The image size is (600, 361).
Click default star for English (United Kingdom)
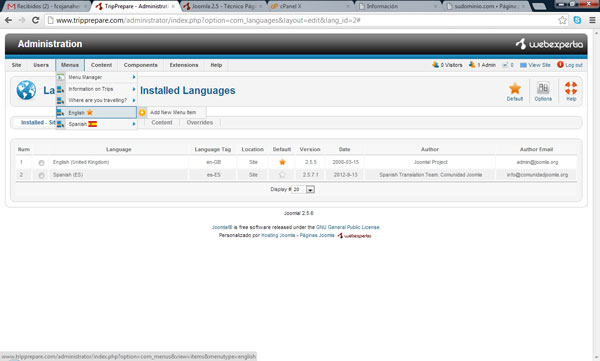[x=282, y=162]
